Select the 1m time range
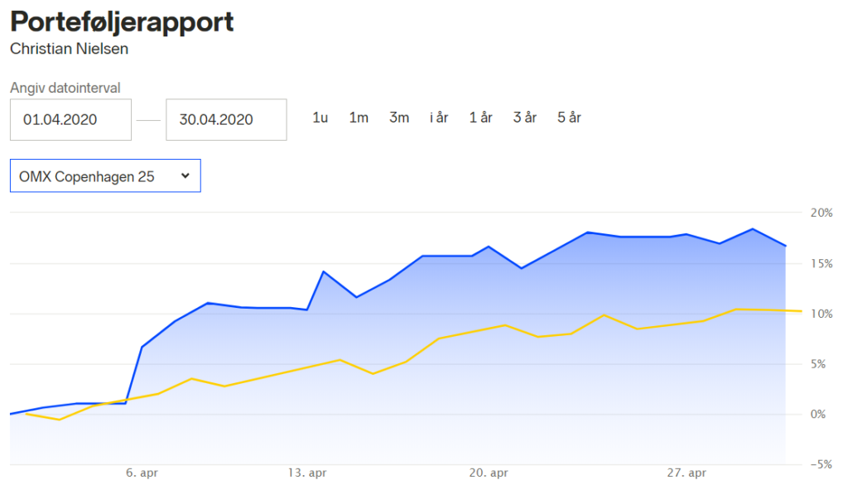 [359, 118]
